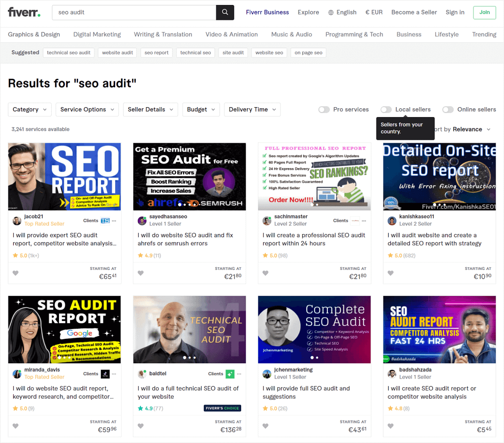Screen dimensions: 504x443
Task: Open Digital Marketing category
Action: point(97,34)
